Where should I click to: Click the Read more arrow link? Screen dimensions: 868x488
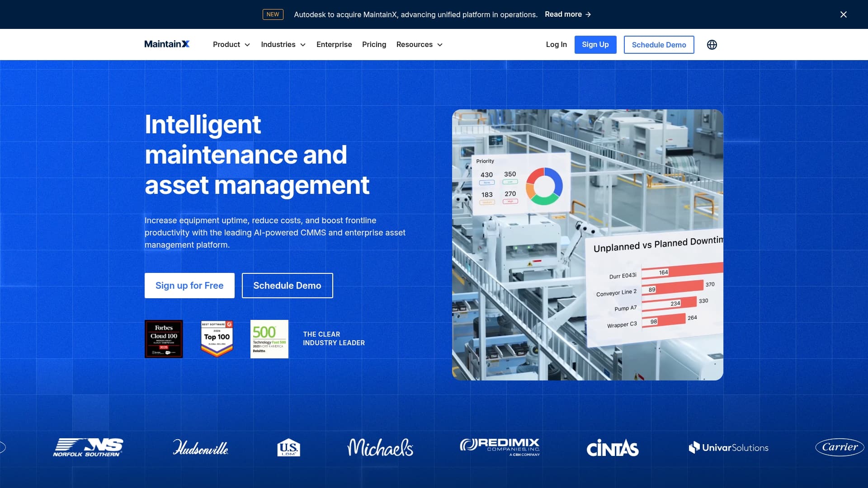568,14
